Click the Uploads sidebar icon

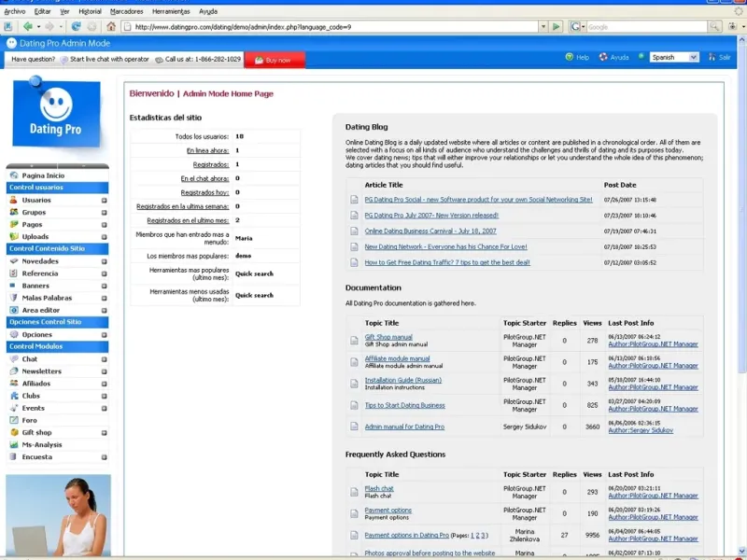coord(13,237)
